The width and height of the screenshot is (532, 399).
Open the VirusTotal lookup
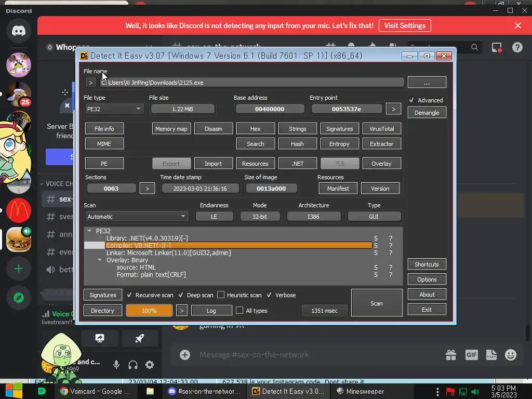pos(382,129)
